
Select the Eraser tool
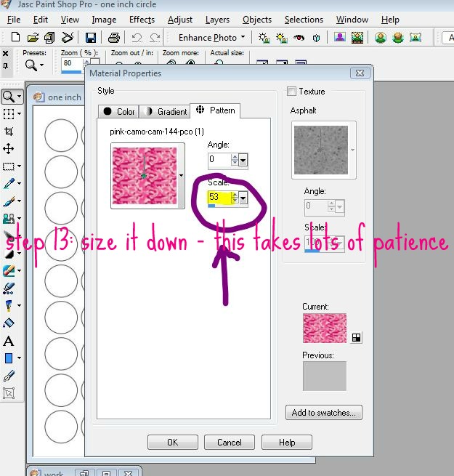9,270
